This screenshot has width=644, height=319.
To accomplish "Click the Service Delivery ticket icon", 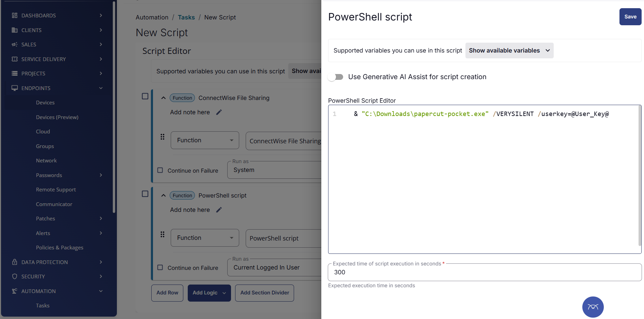I will [15, 59].
